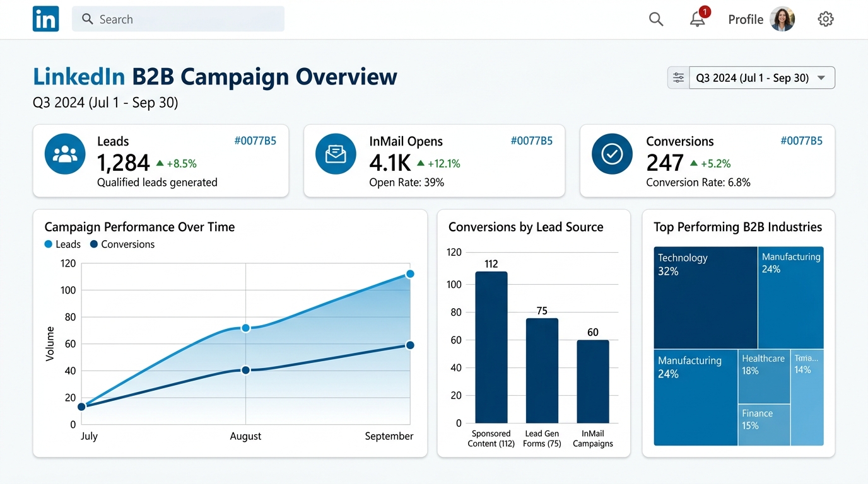The image size is (868, 484).
Task: Click the red notification badge
Action: [705, 12]
